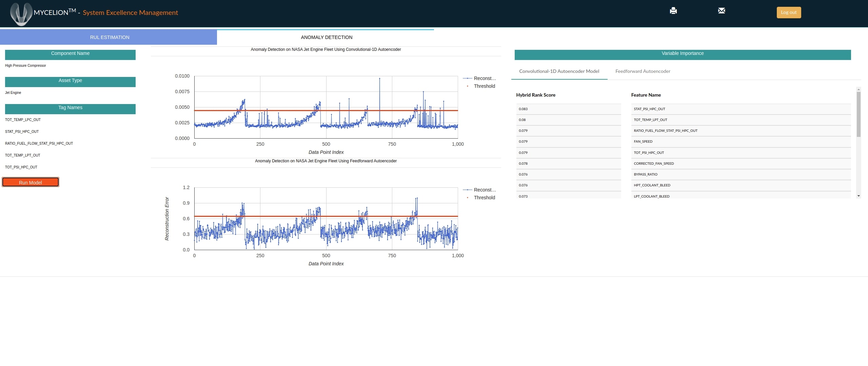This screenshot has width=868, height=366.
Task: Click the Log out button
Action: [x=788, y=13]
